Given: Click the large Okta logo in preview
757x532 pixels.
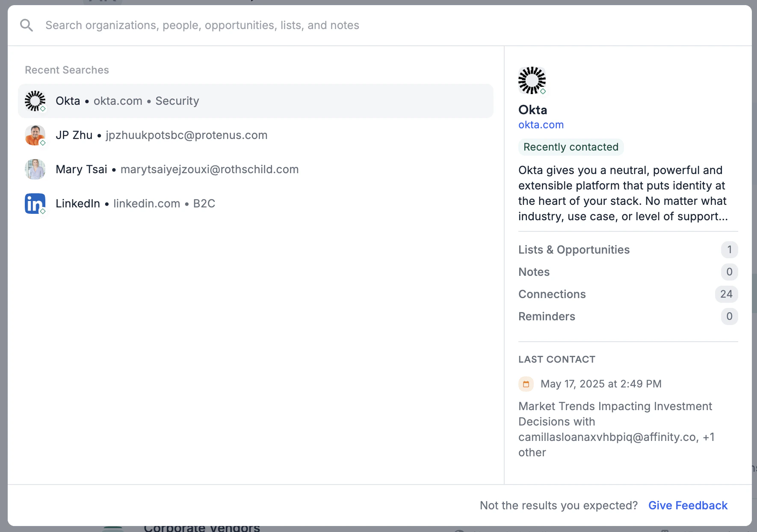Looking at the screenshot, I should pyautogui.click(x=532, y=80).
